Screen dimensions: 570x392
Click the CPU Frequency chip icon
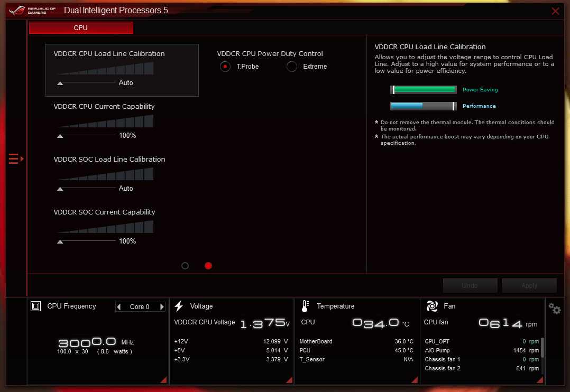pyautogui.click(x=35, y=306)
